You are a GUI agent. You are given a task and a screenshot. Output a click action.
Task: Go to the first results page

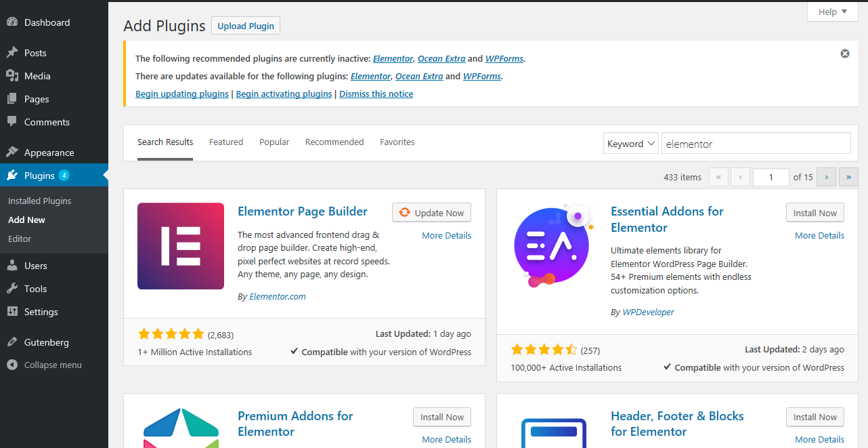click(718, 177)
